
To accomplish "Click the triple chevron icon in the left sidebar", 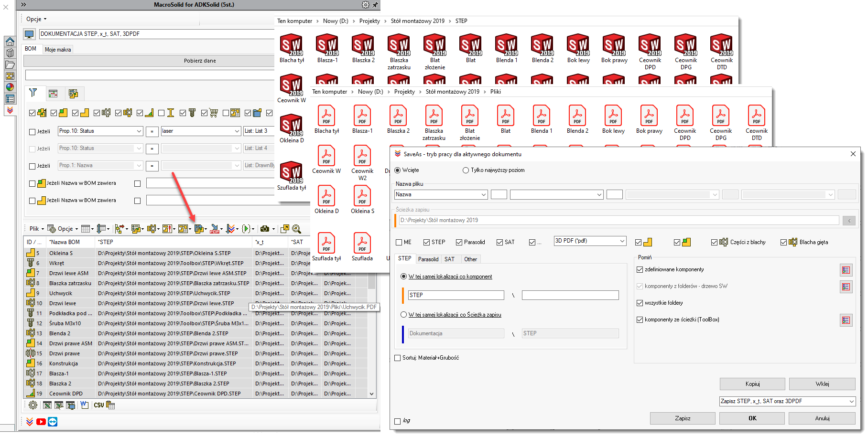I will (10, 110).
